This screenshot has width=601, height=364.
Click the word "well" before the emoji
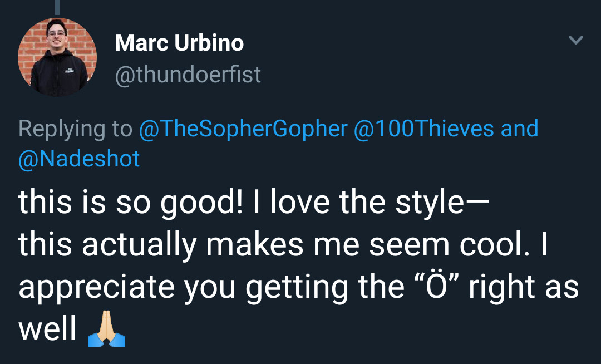click(47, 330)
